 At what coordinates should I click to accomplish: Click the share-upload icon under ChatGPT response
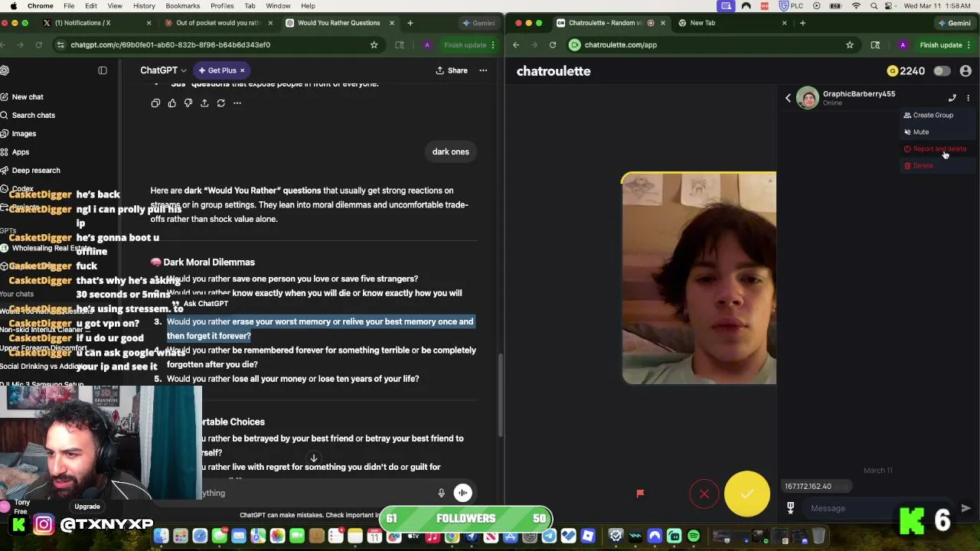click(204, 103)
